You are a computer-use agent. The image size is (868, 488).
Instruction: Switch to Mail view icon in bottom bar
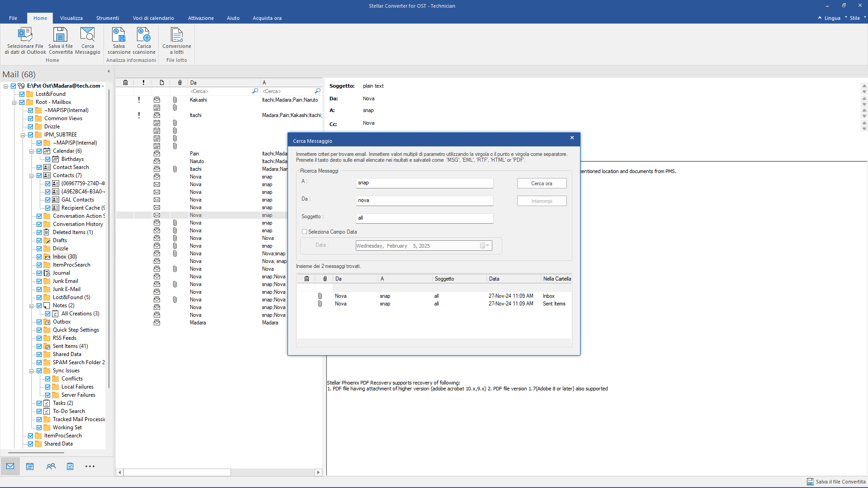click(x=10, y=466)
